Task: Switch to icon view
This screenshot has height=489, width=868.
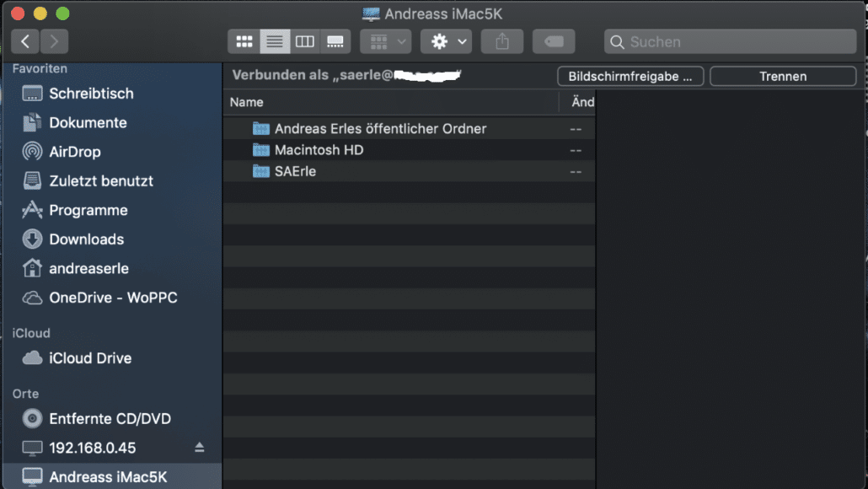Action: point(244,41)
